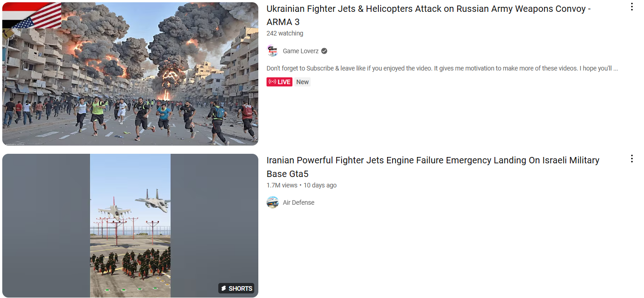Click the SHORTS badge on the thumbnail
This screenshot has height=298, width=644.
click(236, 288)
